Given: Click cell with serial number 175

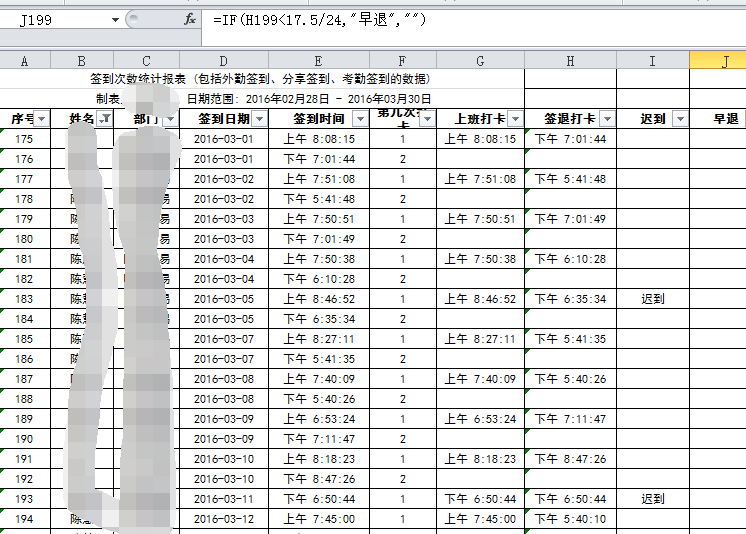Looking at the screenshot, I should [24, 139].
